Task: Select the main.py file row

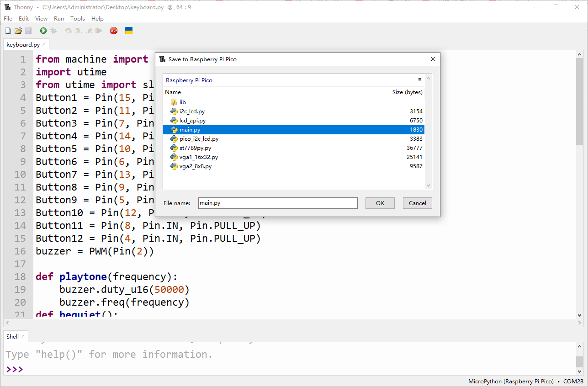Action: [x=294, y=129]
